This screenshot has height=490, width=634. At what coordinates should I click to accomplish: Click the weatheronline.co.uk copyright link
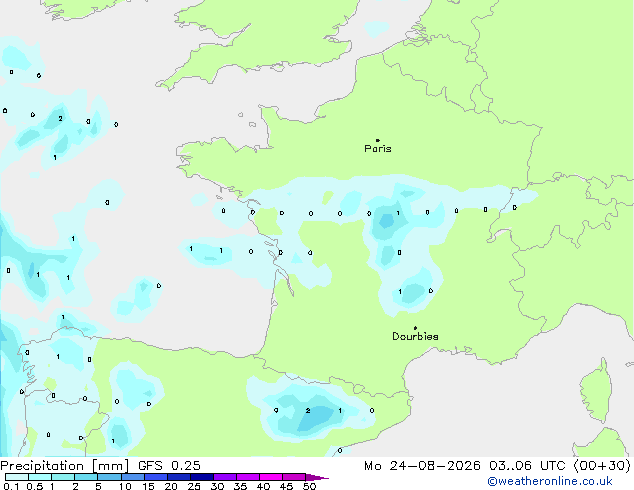point(550,481)
